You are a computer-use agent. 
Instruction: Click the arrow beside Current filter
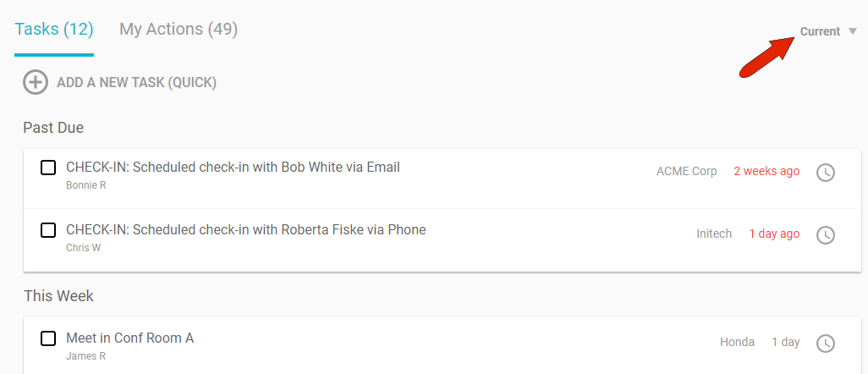(x=853, y=32)
